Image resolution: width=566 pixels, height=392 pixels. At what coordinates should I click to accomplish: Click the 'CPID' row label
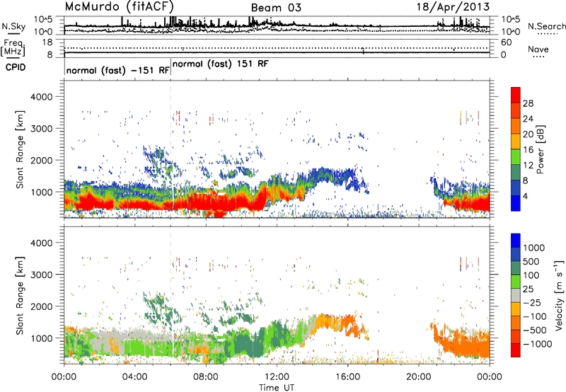16,67
